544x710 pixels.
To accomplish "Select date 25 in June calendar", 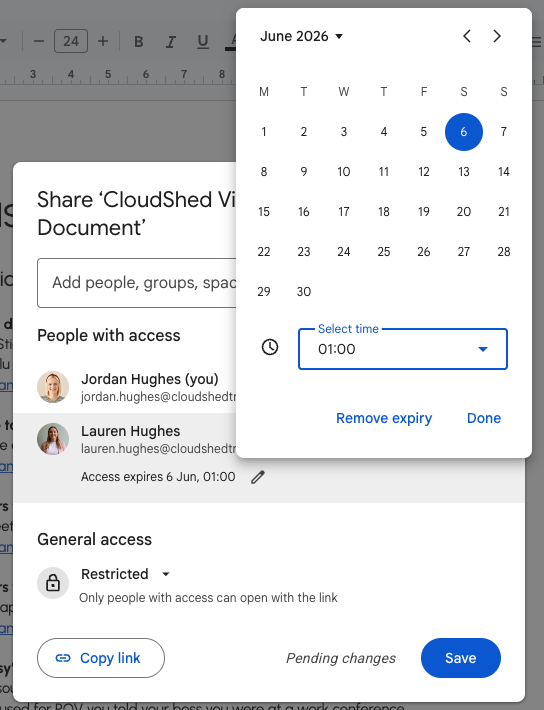I will [384, 251].
